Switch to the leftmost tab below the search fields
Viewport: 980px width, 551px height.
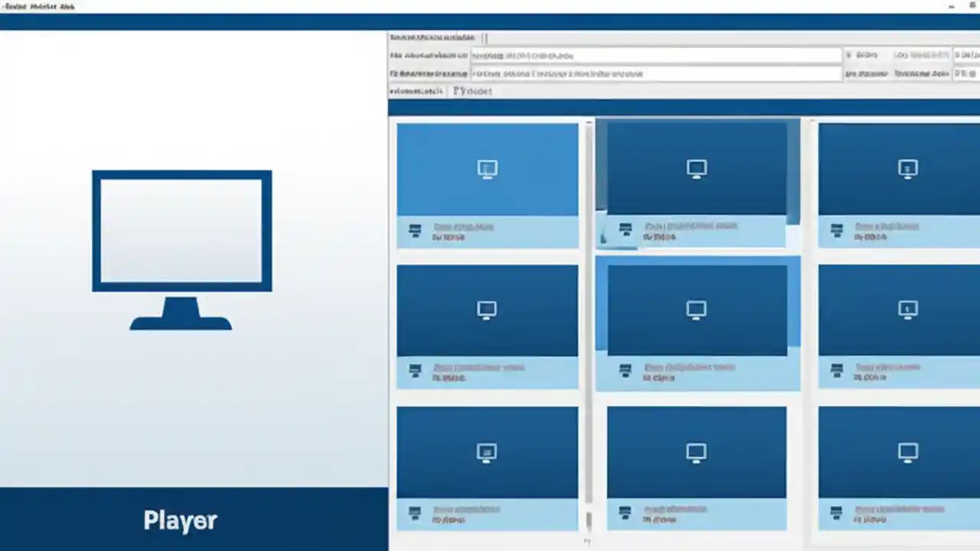pyautogui.click(x=416, y=91)
